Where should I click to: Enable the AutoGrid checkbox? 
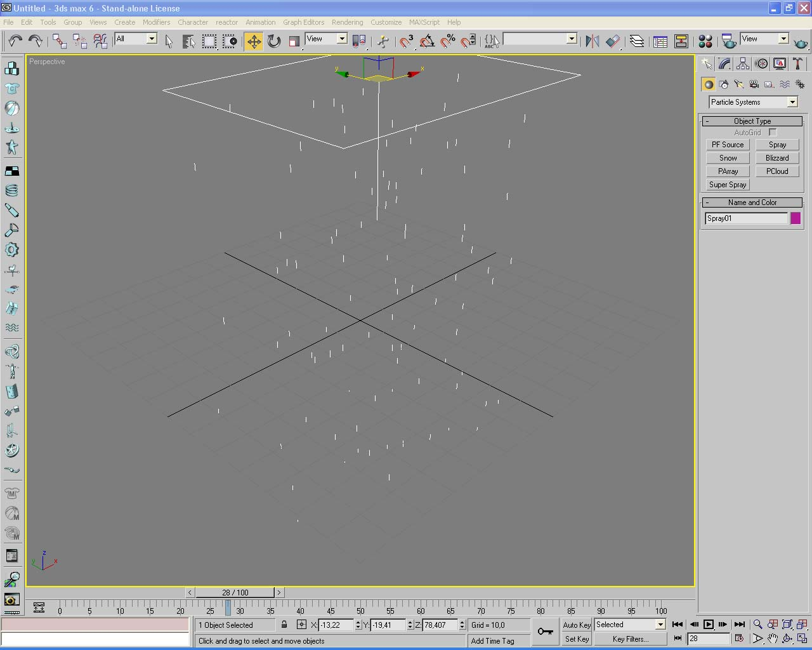(x=773, y=133)
